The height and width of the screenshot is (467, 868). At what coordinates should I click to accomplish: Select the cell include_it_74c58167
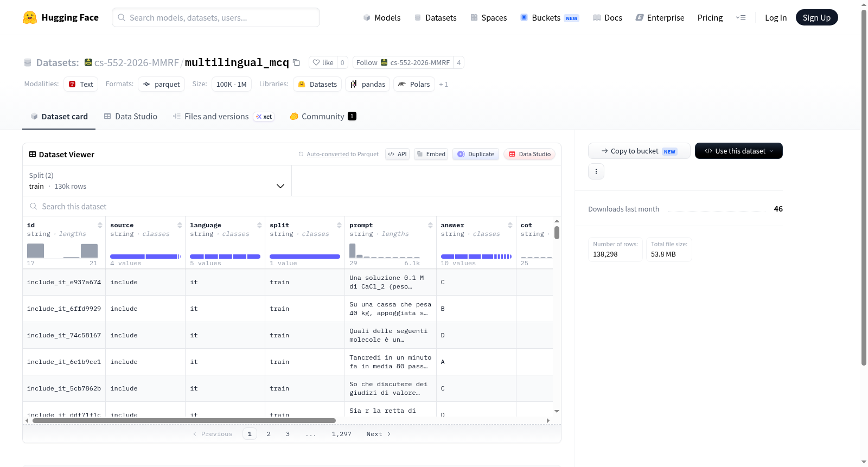64,335
